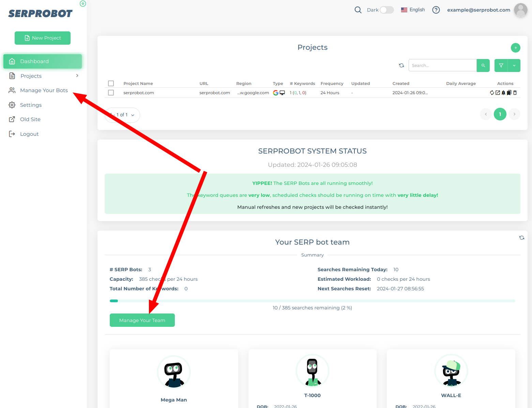532x408 pixels.
Task: Go to previous page arrow in pagination
Action: (486, 114)
